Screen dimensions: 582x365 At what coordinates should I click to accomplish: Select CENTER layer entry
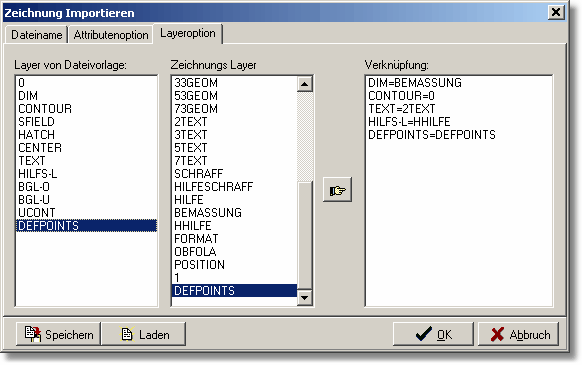86,148
